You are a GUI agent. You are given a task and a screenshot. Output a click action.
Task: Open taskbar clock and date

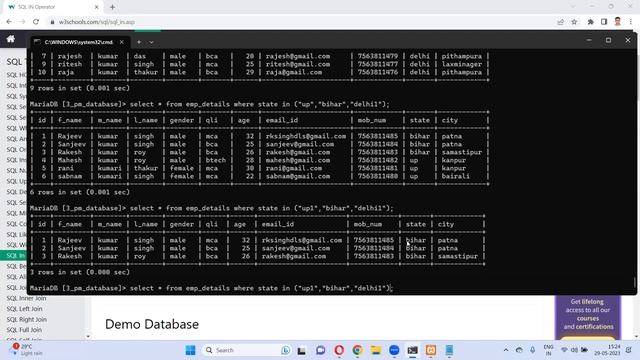607,350
